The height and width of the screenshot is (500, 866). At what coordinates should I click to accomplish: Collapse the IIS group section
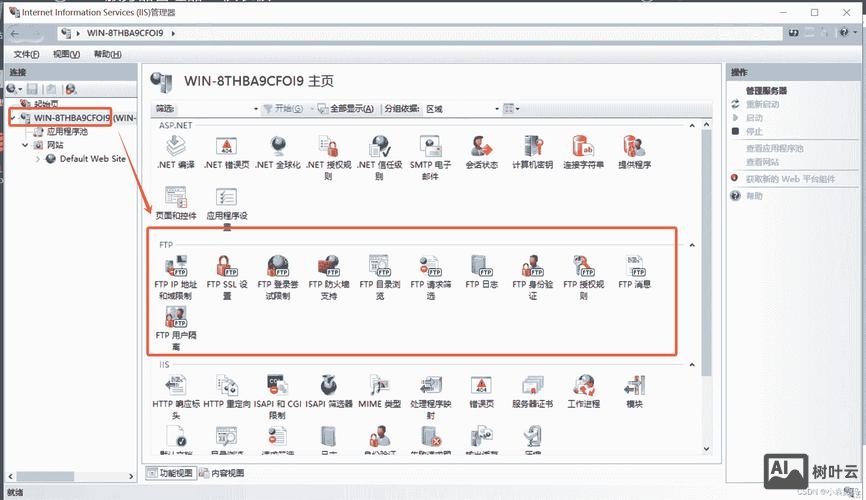pos(691,365)
